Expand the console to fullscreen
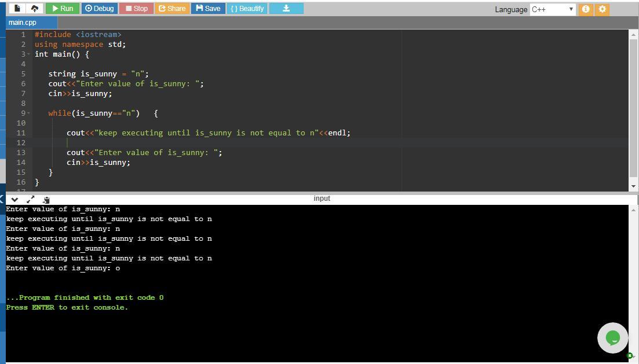Image resolution: width=639 pixels, height=364 pixels. (x=31, y=199)
